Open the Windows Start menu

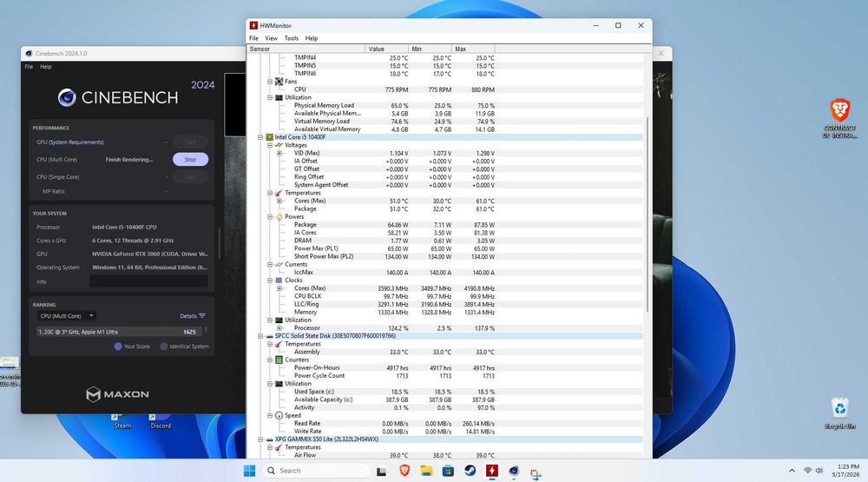point(250,471)
